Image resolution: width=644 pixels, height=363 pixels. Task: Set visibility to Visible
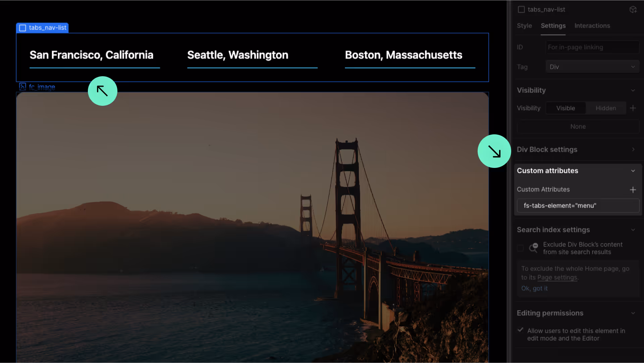tap(566, 108)
